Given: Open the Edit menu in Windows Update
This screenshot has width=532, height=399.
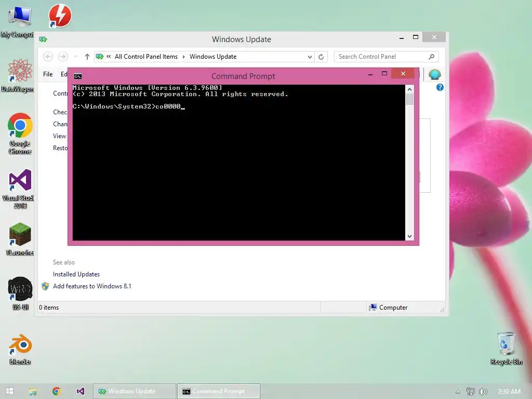Looking at the screenshot, I should tap(64, 74).
